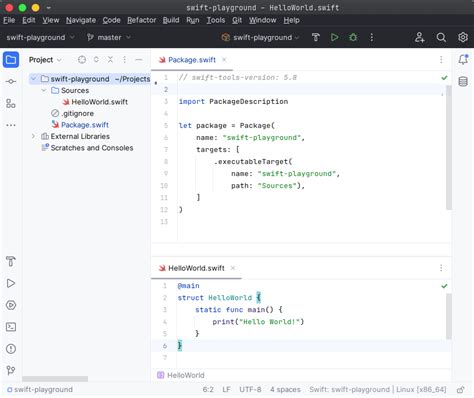Click HelloWorld.swift editor vertical scrollbar
This screenshot has width=474, height=398.
(449, 316)
